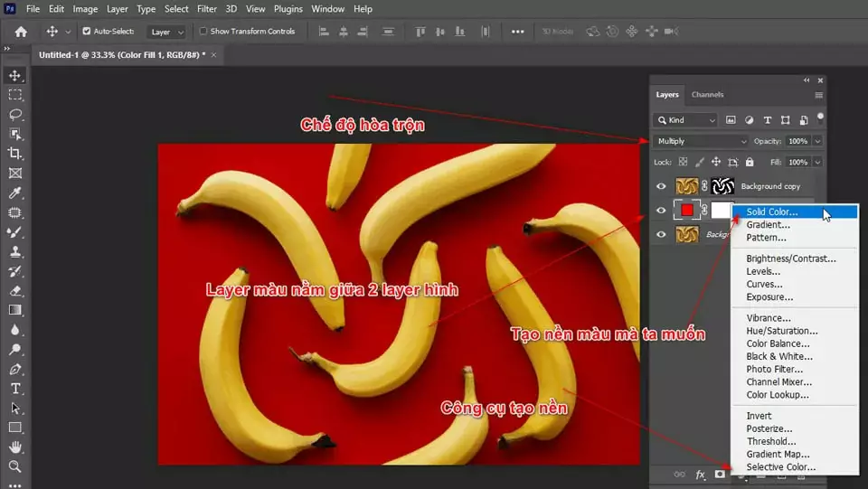Select the Brush tool

[x=15, y=231]
